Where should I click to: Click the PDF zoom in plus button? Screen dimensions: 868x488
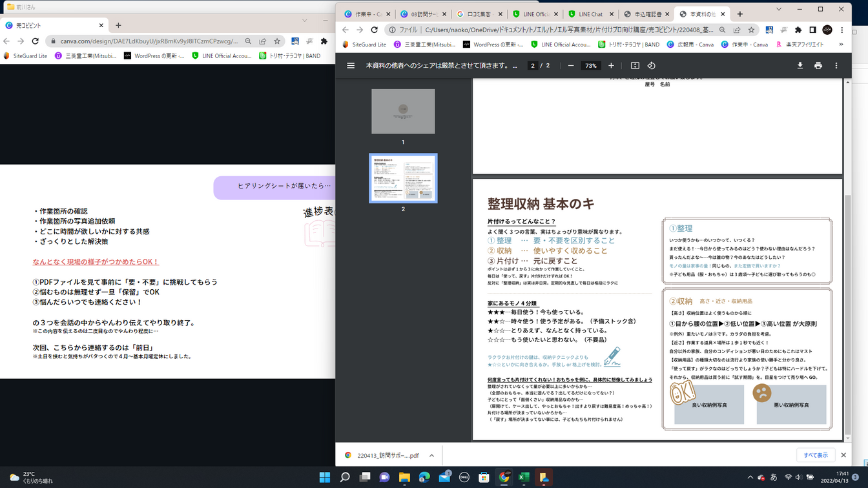(611, 66)
